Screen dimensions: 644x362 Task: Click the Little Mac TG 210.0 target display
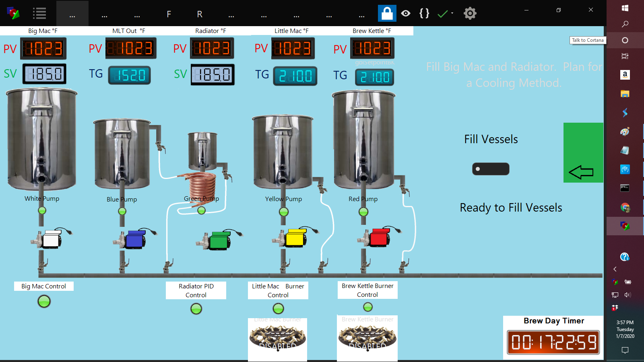click(295, 76)
